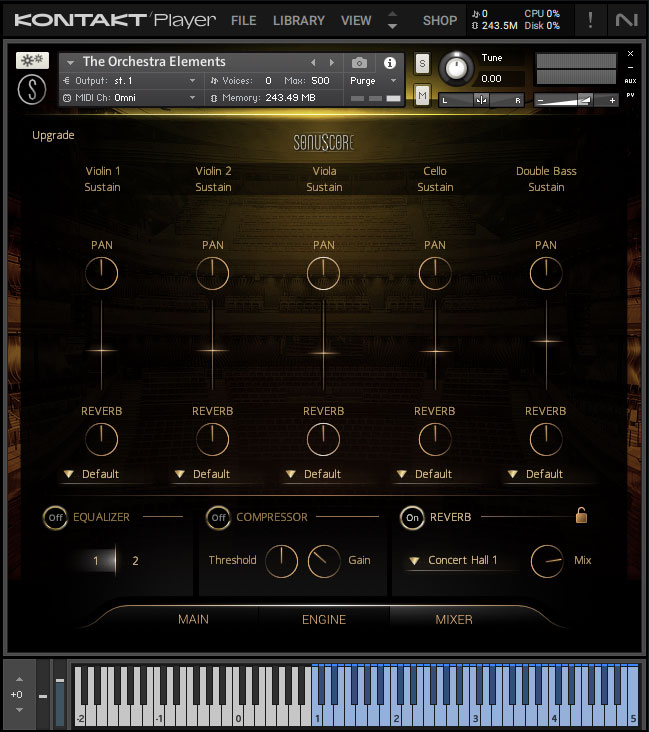Open the MIDI Ch Omni dropdown

(x=130, y=98)
